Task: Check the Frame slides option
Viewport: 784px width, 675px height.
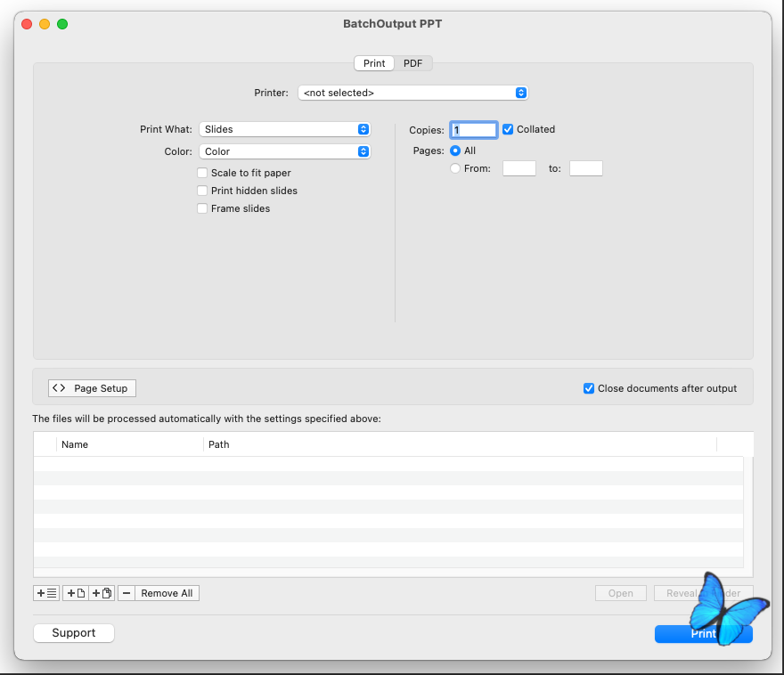Action: [202, 208]
